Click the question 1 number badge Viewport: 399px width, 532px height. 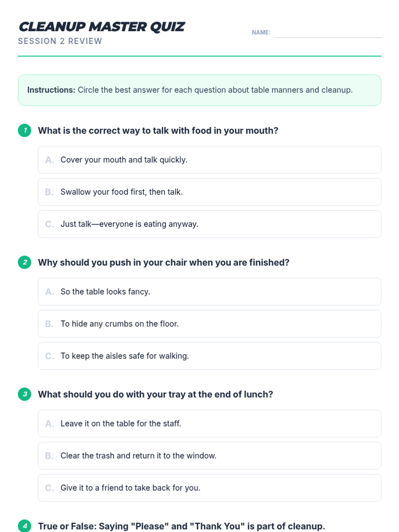(x=25, y=130)
